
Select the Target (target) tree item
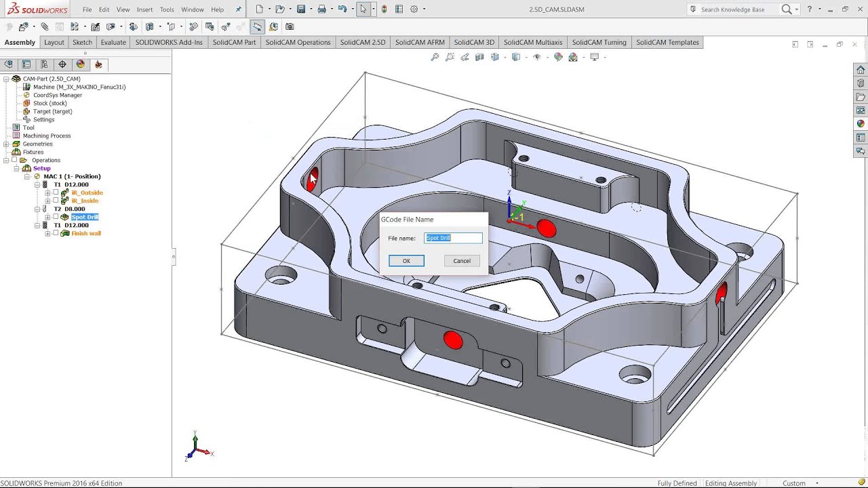tap(52, 111)
